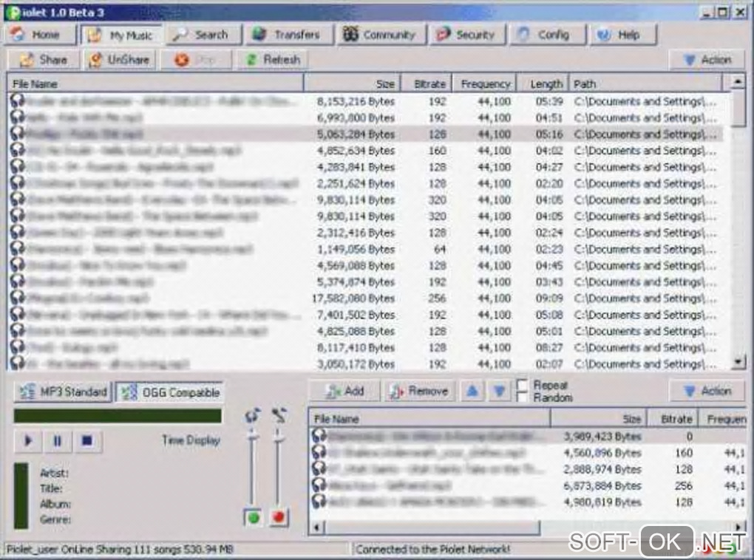Stop playback in the player
The height and width of the screenshot is (560, 754).
(x=87, y=440)
